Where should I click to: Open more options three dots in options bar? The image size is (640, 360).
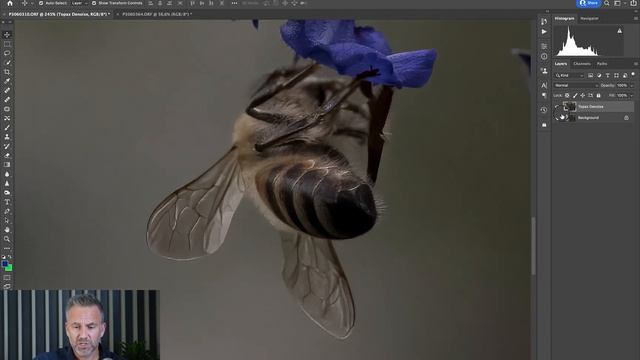[x=234, y=3]
